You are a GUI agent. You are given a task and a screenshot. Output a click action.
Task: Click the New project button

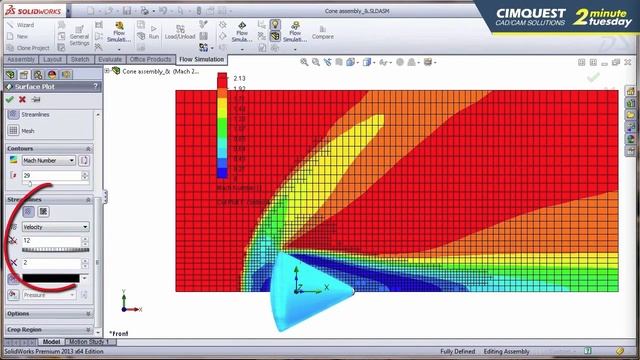pyautogui.click(x=18, y=36)
